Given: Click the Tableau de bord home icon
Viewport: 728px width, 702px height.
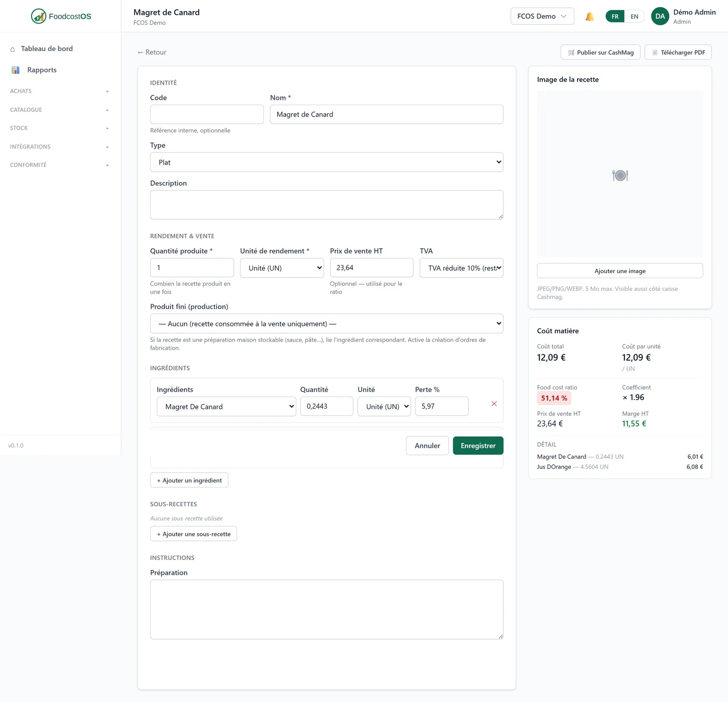Looking at the screenshot, I should [x=13, y=49].
